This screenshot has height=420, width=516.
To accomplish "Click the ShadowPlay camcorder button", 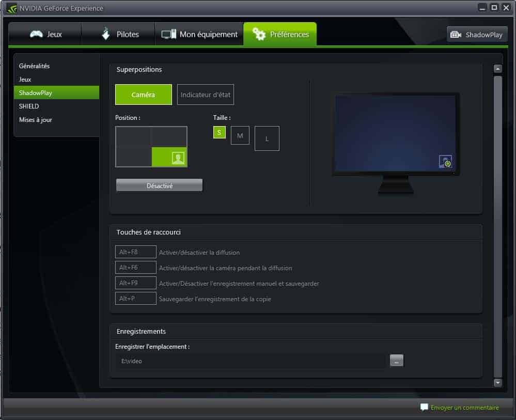I will click(x=477, y=35).
